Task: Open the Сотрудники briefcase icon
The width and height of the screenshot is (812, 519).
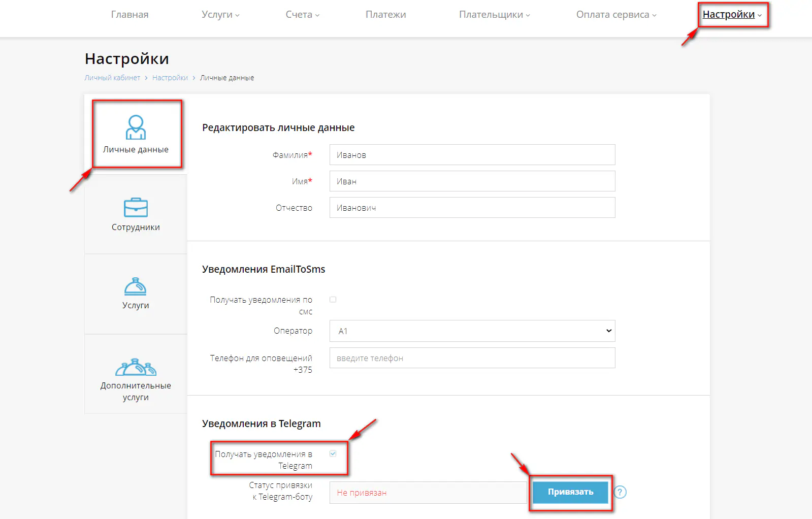Action: click(x=136, y=208)
